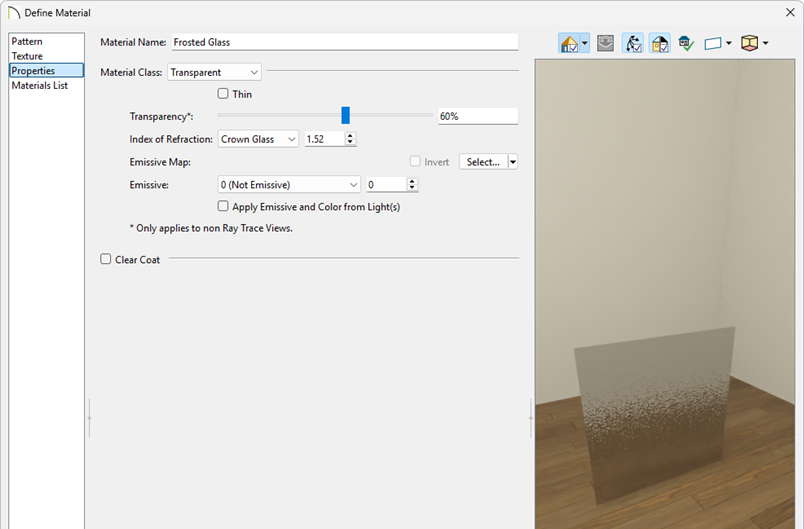This screenshot has width=804, height=529.
Task: Click the Material Name field
Action: pyautogui.click(x=345, y=42)
